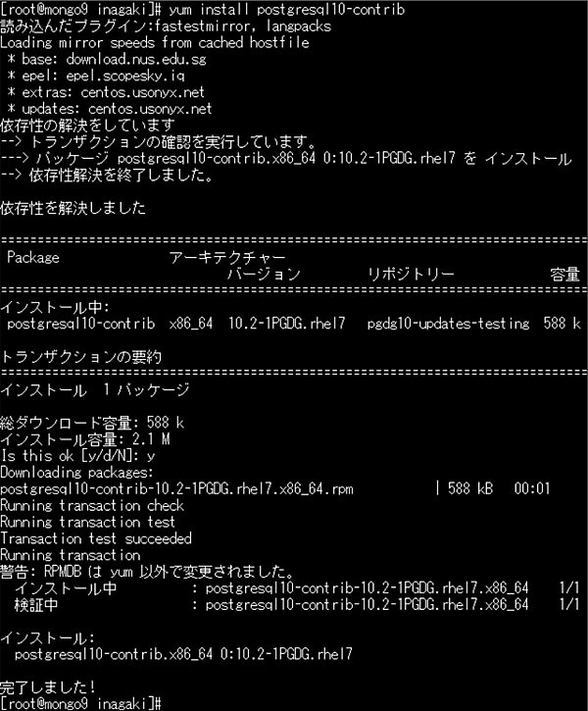Click the 検証中 verification line
This screenshot has height=711, width=588.
pos(297,604)
